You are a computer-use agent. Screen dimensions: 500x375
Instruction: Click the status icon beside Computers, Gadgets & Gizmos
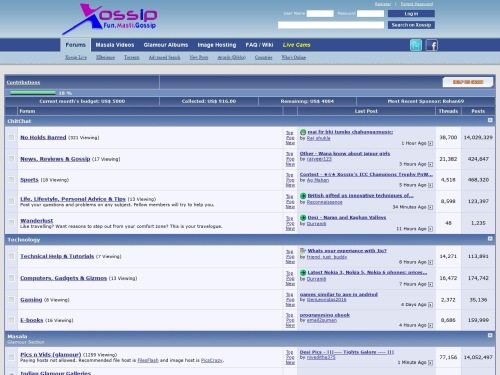(x=12, y=278)
